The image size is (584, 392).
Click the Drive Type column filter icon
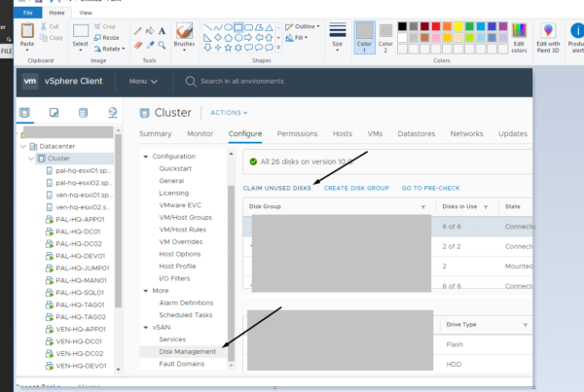coord(526,325)
